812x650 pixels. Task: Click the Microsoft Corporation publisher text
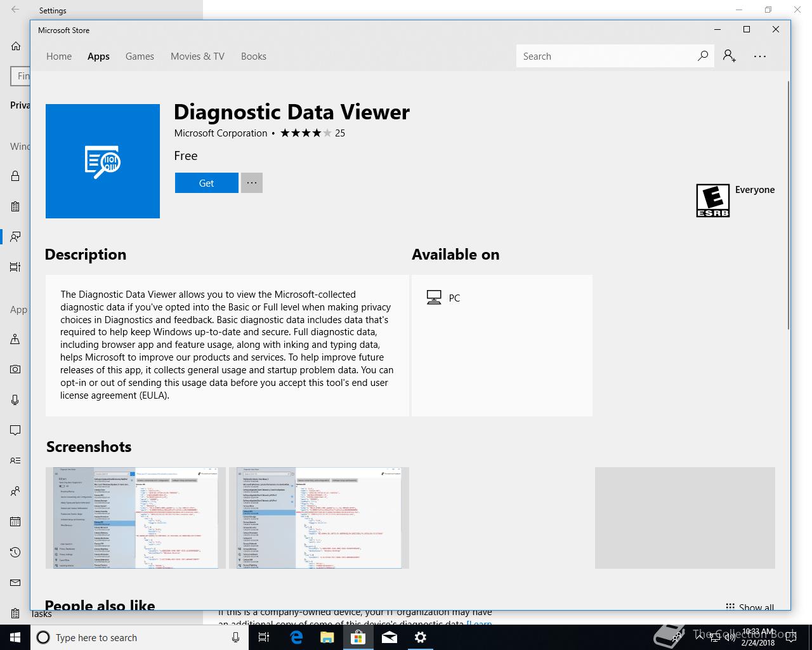tap(221, 133)
